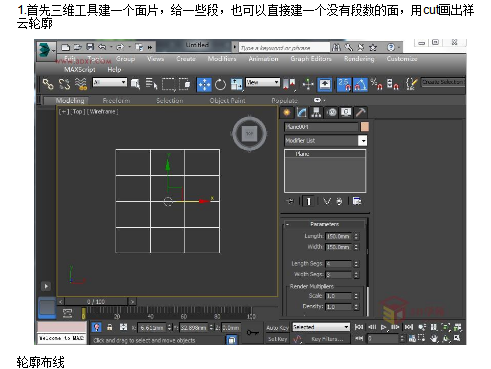
Task: Open the Modifiers menu
Action: [222, 59]
